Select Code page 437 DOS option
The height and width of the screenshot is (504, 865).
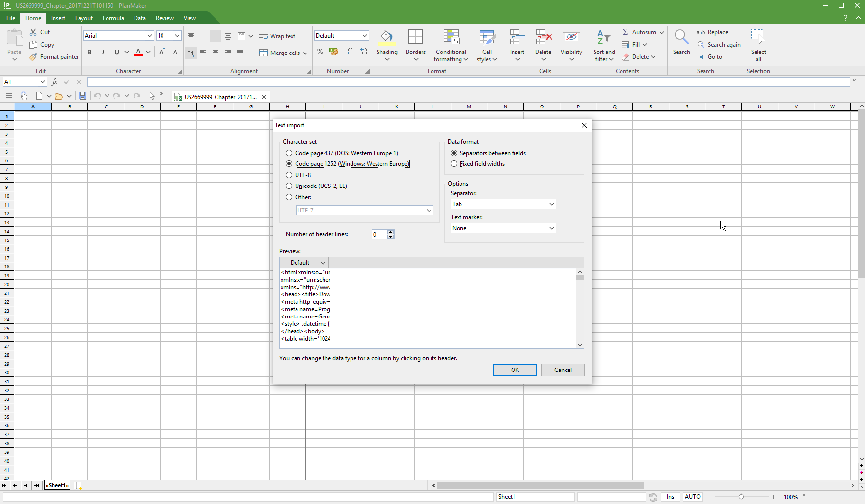click(x=289, y=153)
